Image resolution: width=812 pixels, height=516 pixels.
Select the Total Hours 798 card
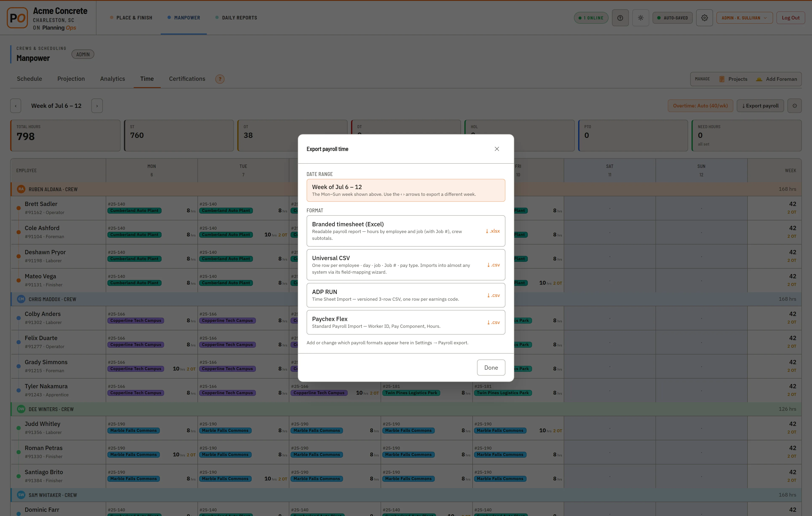tap(65, 135)
